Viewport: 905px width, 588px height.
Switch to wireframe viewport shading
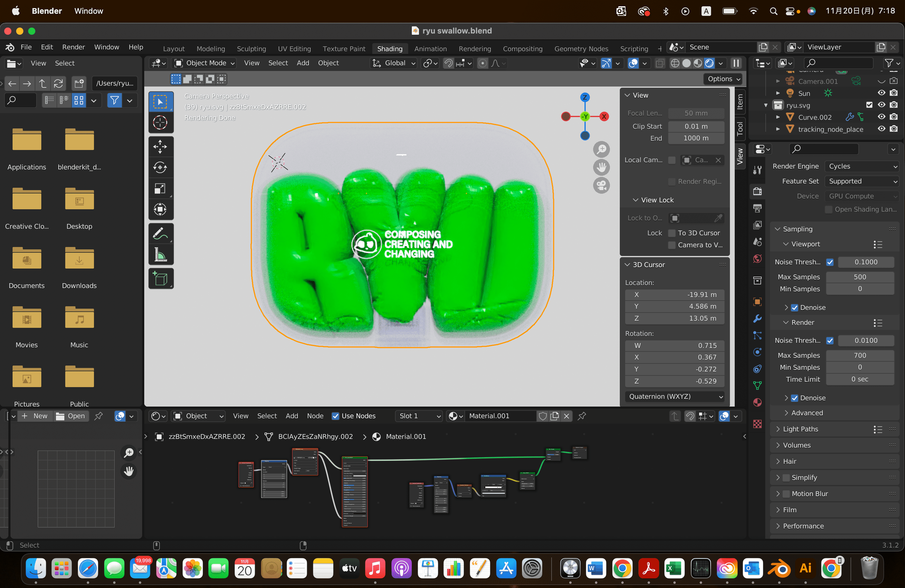(675, 63)
